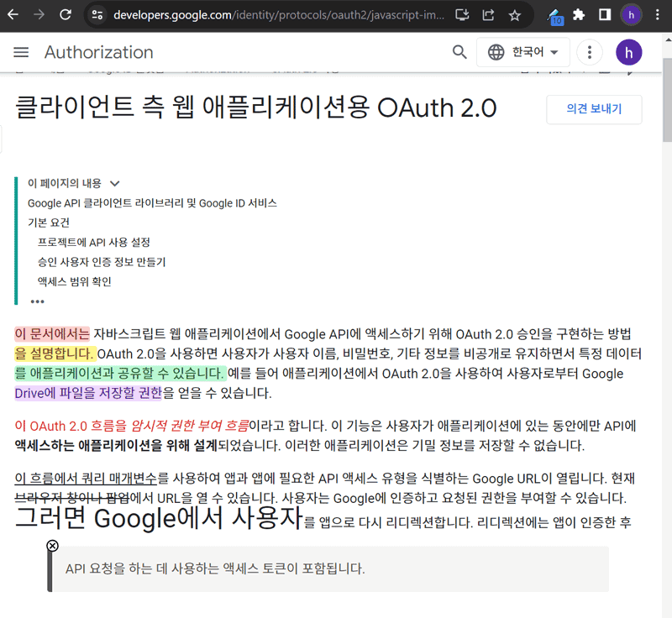
Task: Click the developers.google.com address bar URL
Action: [x=279, y=15]
